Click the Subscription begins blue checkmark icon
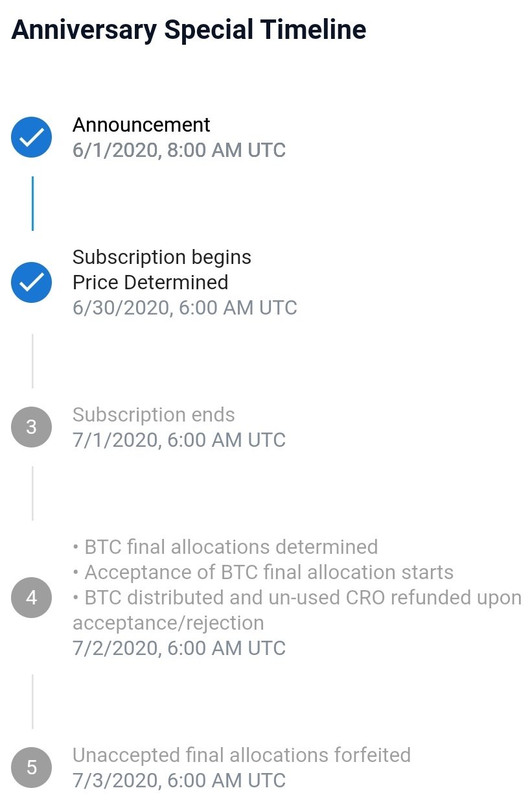532x810 pixels. coord(31,282)
